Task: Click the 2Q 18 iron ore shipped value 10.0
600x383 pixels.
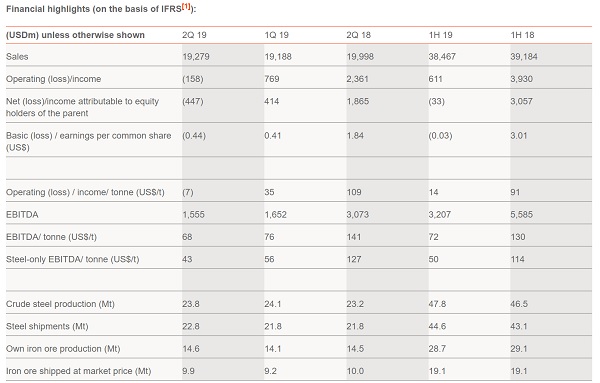Action: click(x=355, y=371)
